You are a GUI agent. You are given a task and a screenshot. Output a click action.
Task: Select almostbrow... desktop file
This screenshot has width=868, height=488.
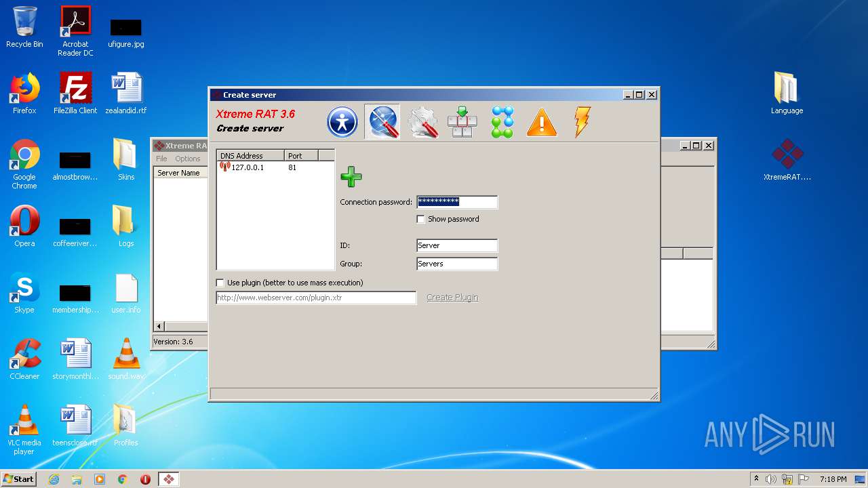(75, 164)
